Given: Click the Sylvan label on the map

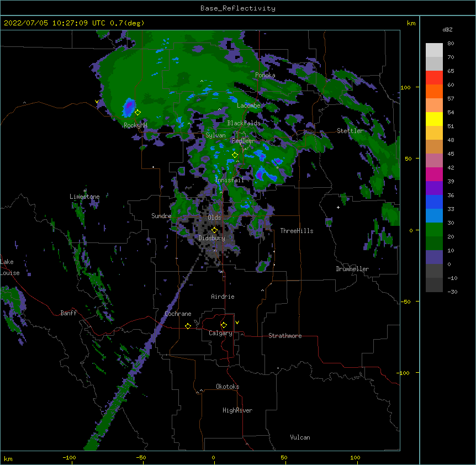Looking at the screenshot, I should (x=215, y=135).
